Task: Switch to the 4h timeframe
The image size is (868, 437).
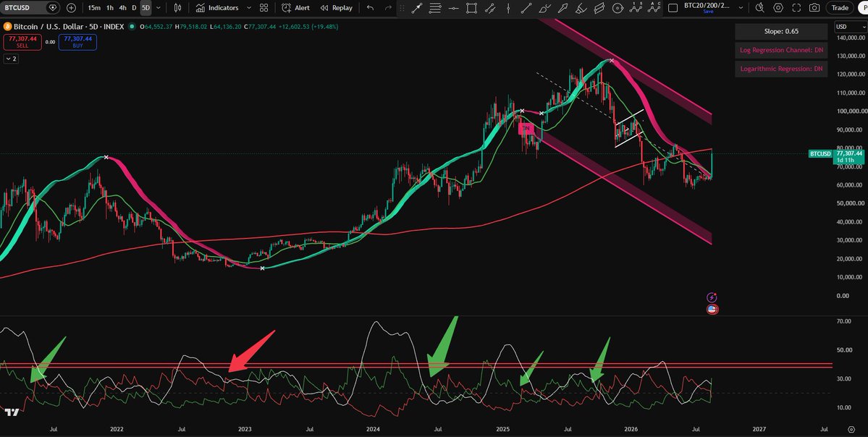Action: pyautogui.click(x=122, y=8)
